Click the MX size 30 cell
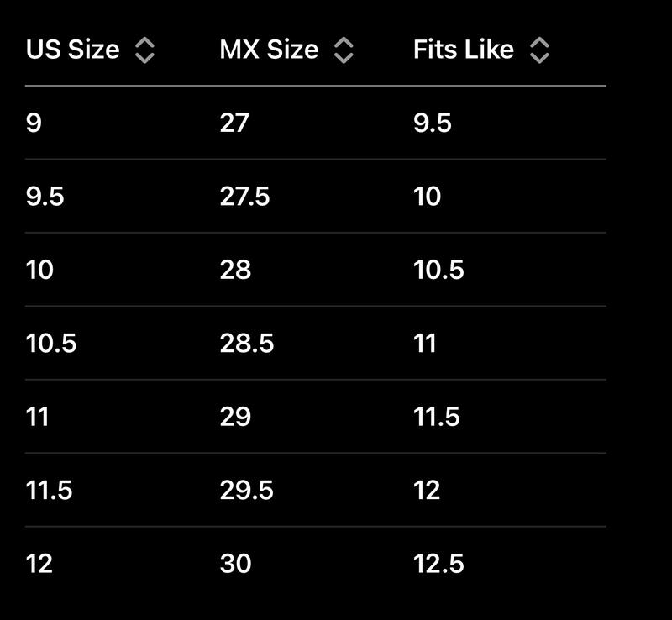Screen dimensions: 672x620 [x=236, y=564]
